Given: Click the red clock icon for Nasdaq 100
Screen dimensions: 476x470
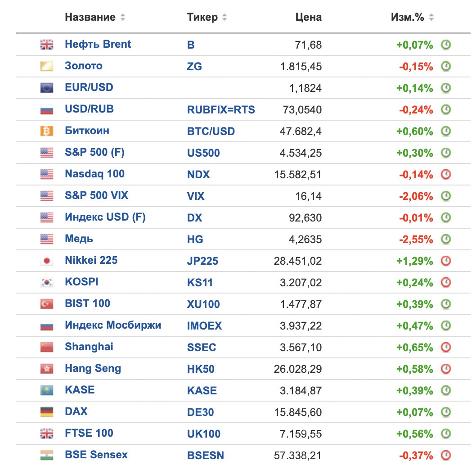Looking at the screenshot, I should [445, 174].
